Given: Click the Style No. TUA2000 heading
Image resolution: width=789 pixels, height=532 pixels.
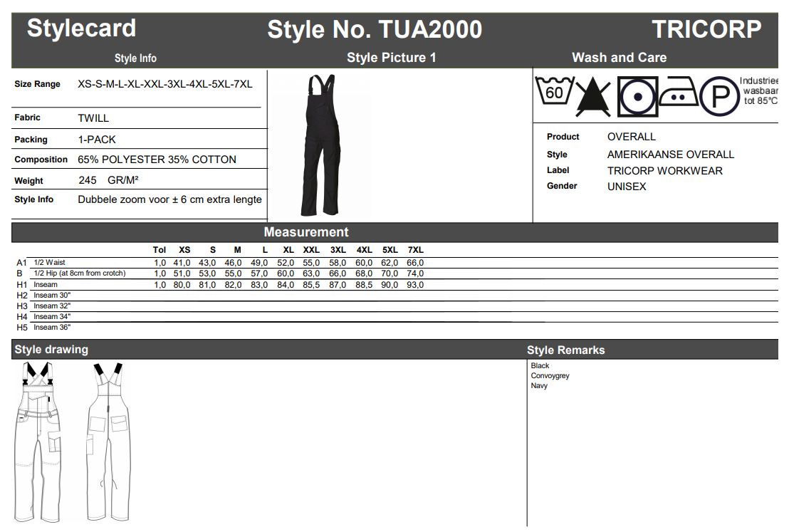Looking at the screenshot, I should tap(375, 30).
